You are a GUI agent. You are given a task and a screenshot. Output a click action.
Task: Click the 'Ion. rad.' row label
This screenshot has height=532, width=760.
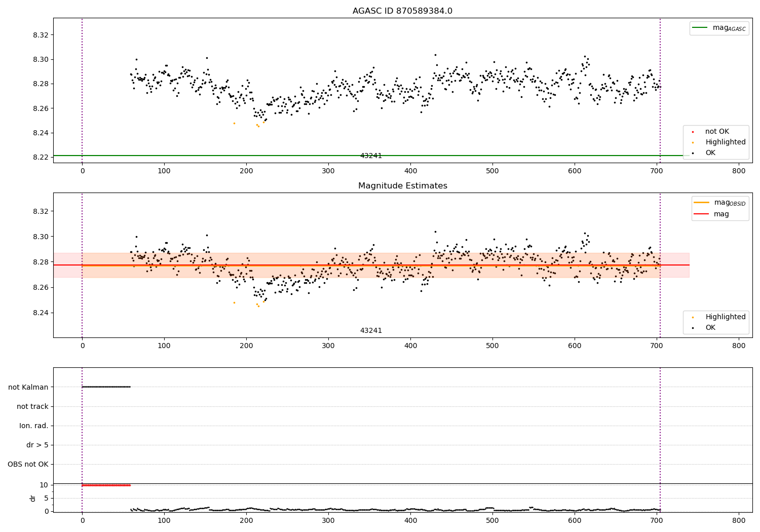34,426
